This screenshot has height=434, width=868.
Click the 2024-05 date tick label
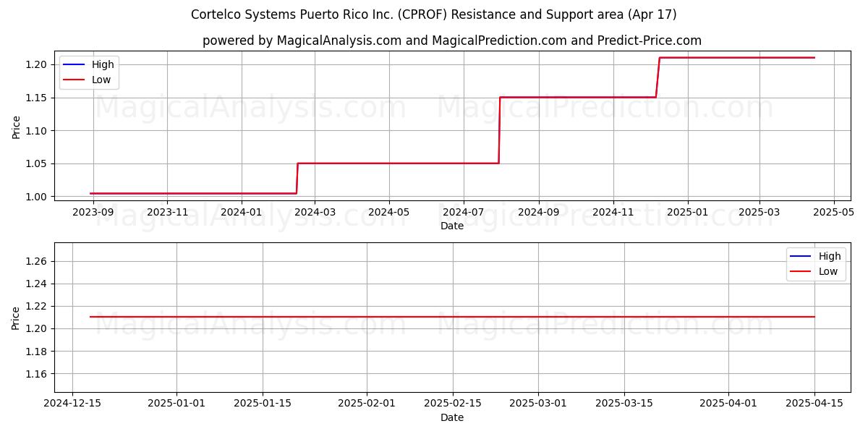389,213
